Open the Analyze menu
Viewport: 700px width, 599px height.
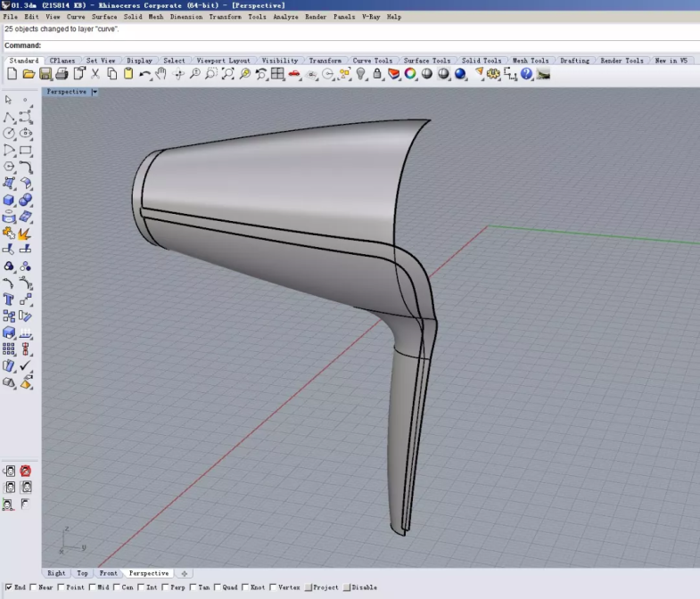pyautogui.click(x=285, y=17)
